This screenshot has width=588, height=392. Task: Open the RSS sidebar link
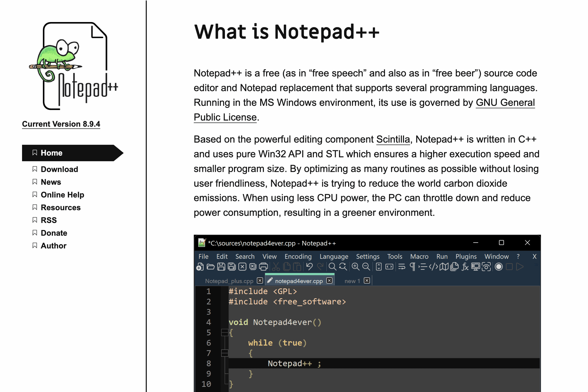49,220
